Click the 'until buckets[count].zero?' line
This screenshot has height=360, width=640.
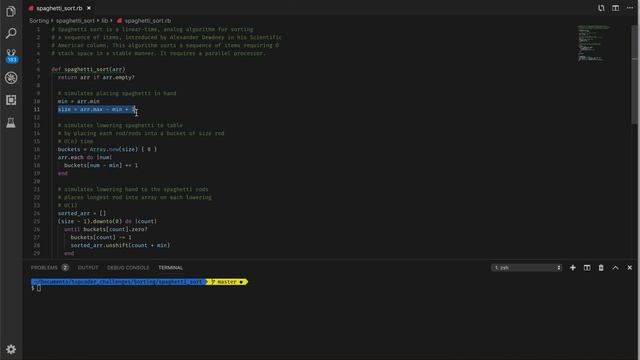click(x=106, y=229)
